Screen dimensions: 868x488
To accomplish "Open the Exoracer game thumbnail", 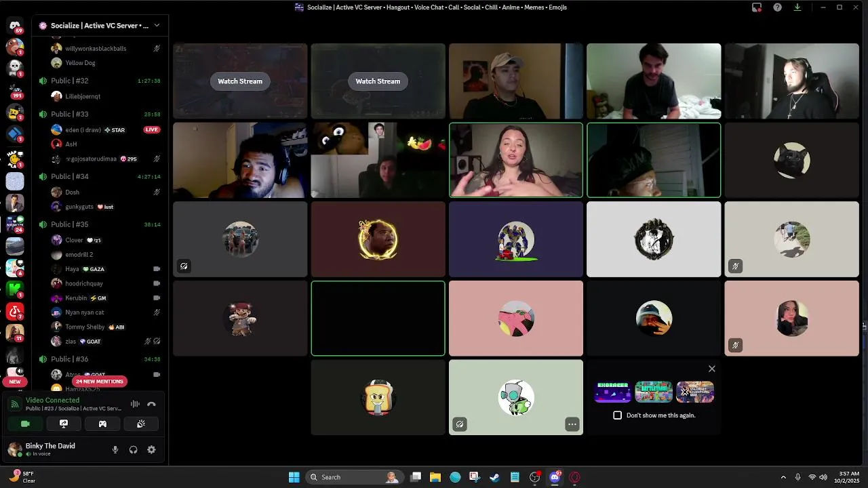I will point(612,392).
